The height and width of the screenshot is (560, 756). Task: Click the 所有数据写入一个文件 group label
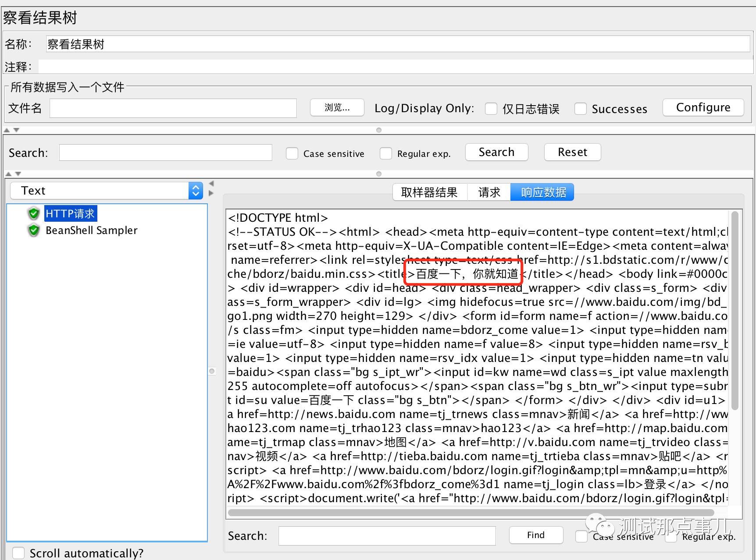tap(68, 87)
